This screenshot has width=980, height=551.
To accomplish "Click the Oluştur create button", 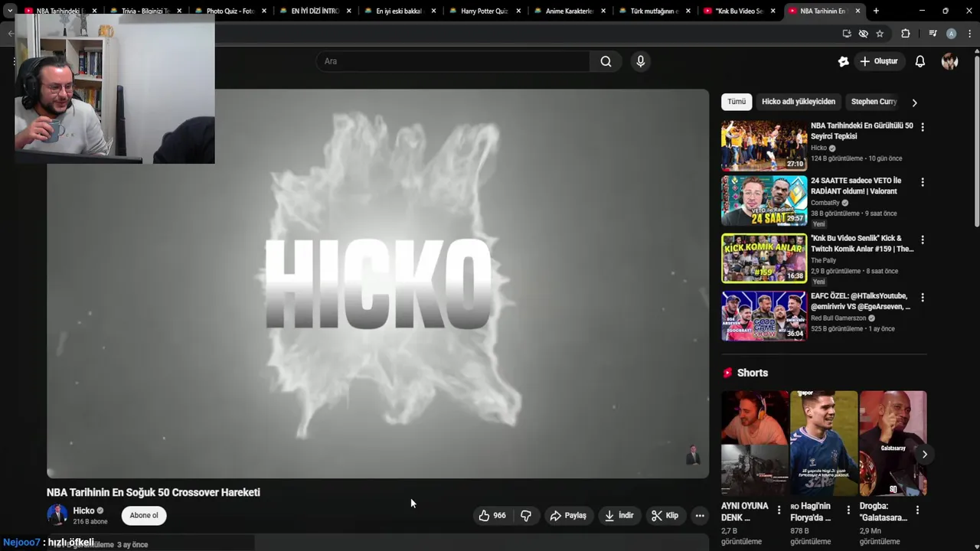I will point(879,61).
